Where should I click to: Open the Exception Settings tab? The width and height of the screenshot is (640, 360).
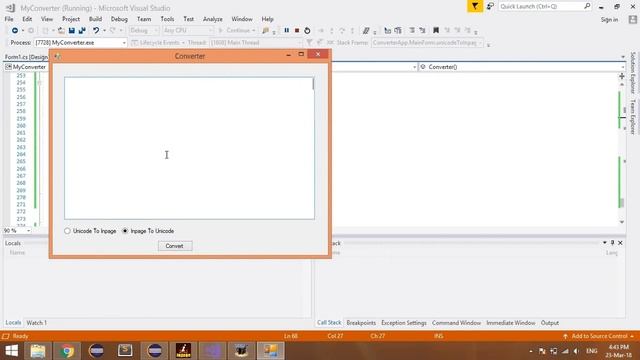tap(404, 323)
